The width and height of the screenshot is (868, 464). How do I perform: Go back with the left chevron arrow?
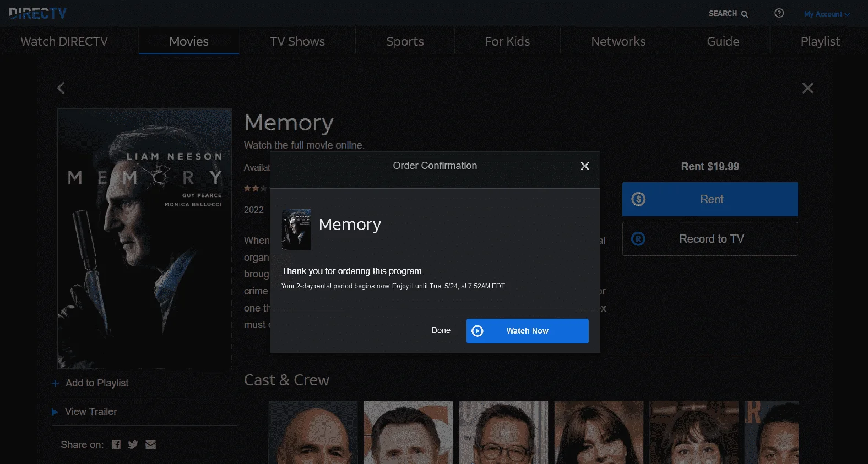click(61, 88)
